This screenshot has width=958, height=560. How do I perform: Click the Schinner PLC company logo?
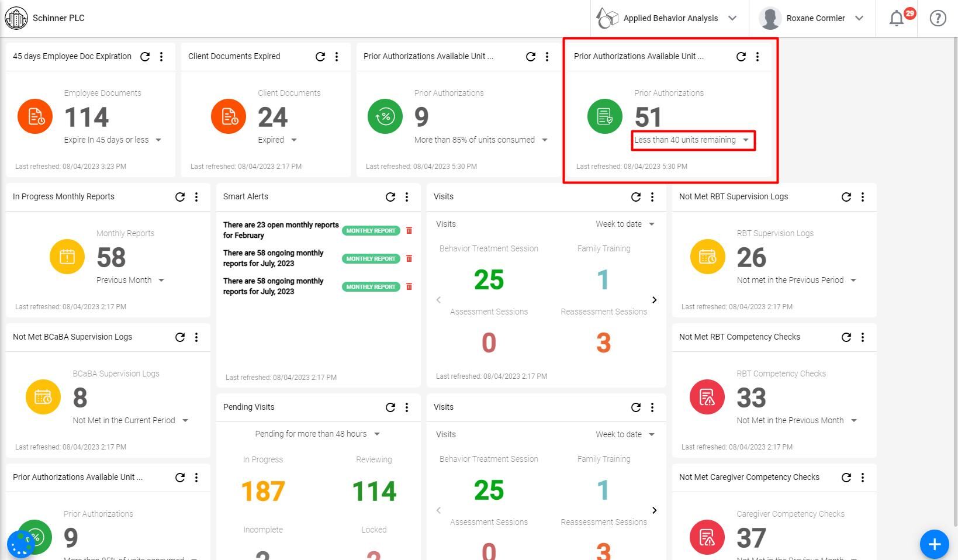[16, 18]
